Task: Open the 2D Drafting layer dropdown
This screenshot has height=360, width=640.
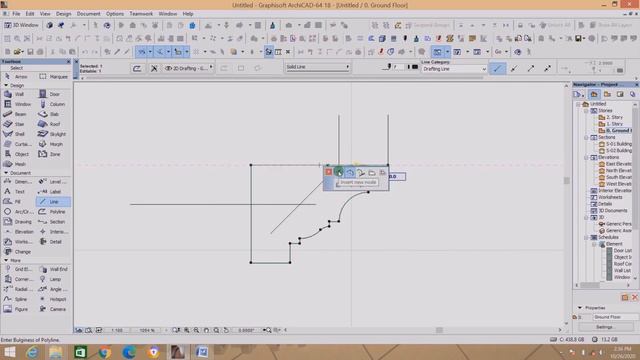Action: [189, 68]
